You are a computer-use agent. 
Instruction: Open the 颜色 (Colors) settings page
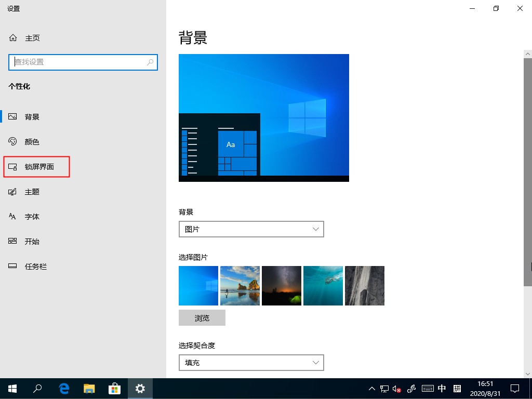pyautogui.click(x=32, y=141)
